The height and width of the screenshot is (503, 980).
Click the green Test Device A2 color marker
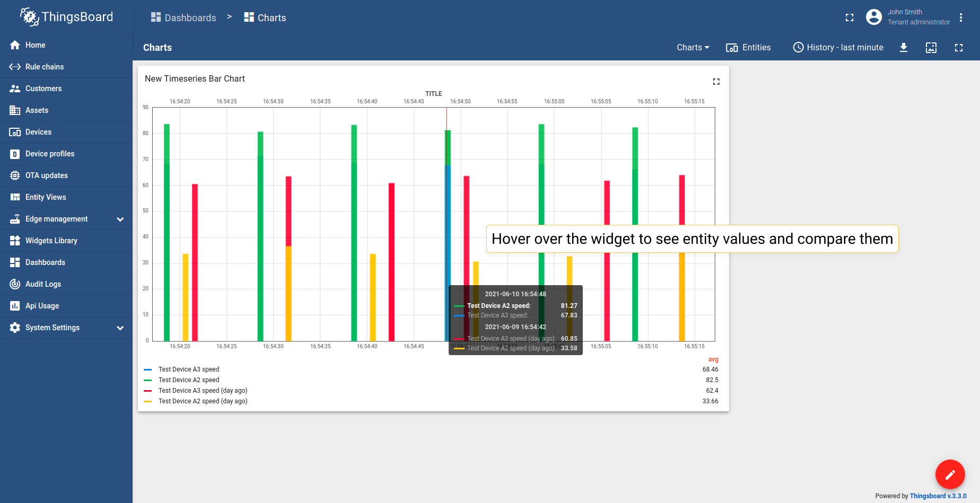(x=147, y=380)
